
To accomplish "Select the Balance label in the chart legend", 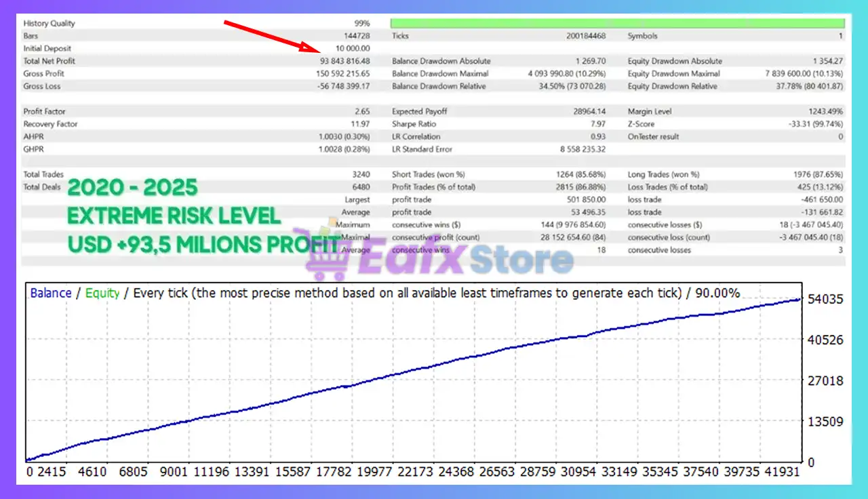I will tap(50, 293).
